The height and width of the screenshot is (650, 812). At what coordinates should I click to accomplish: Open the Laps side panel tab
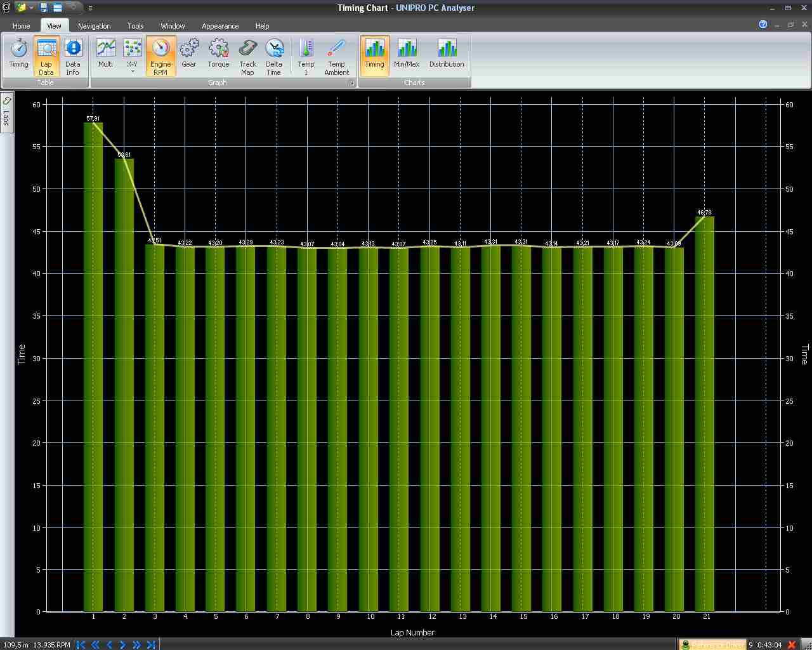pos(6,112)
